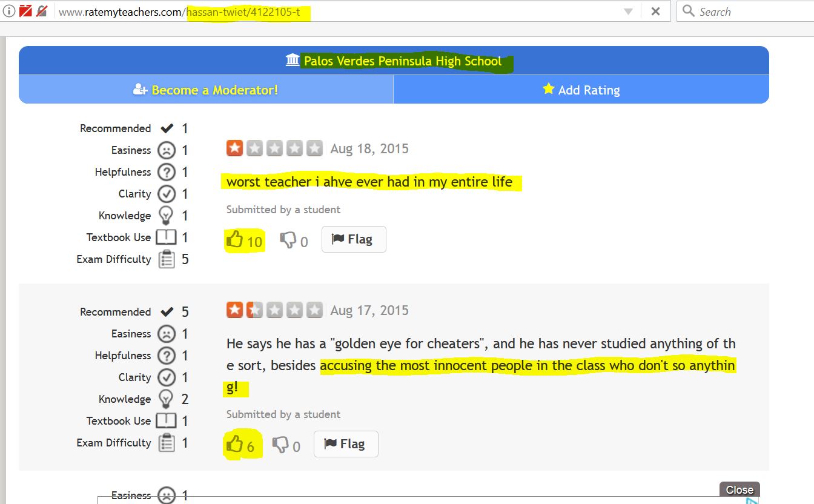Close the bottom advertisement with Close button
Image resolution: width=814 pixels, height=504 pixels.
coord(740,489)
